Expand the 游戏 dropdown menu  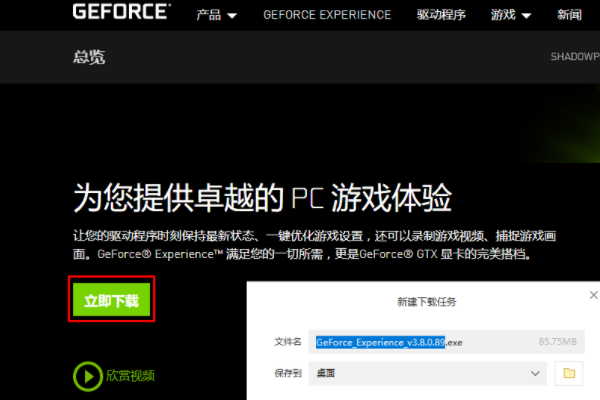point(511,15)
